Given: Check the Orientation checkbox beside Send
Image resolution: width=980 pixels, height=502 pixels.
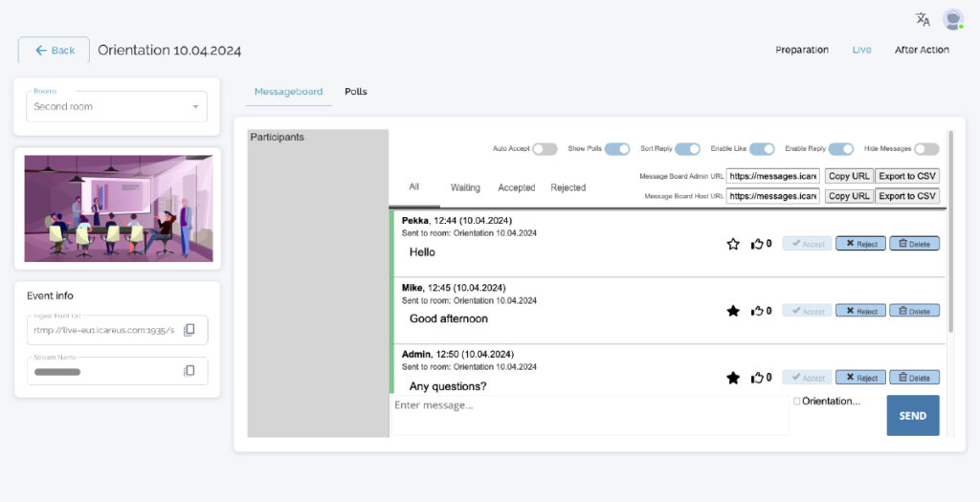Looking at the screenshot, I should click(x=796, y=402).
